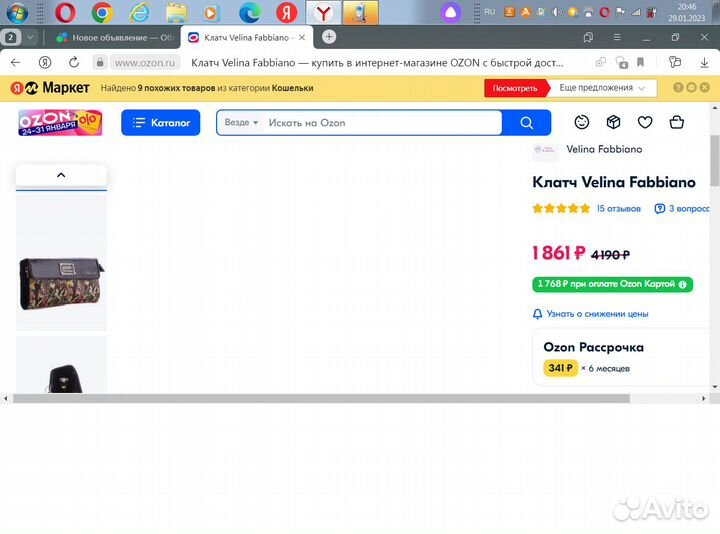The height and width of the screenshot is (534, 720).
Task: Open the Ozon shopping cart icon
Action: click(677, 123)
